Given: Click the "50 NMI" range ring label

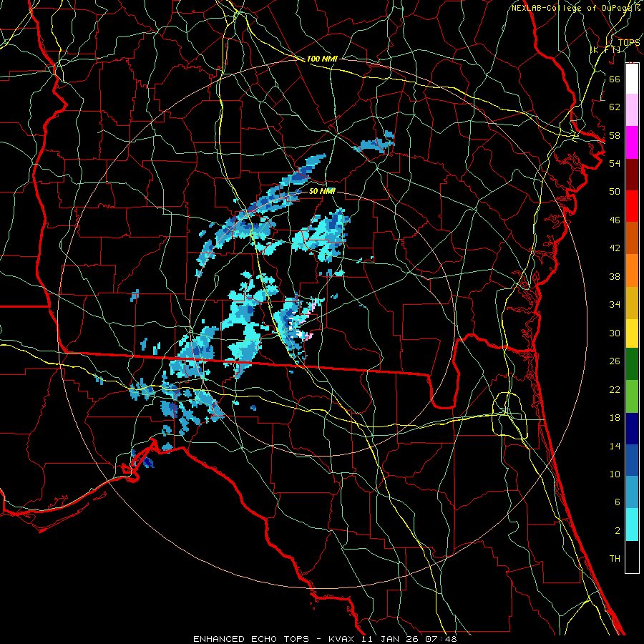Looking at the screenshot, I should point(321,191).
